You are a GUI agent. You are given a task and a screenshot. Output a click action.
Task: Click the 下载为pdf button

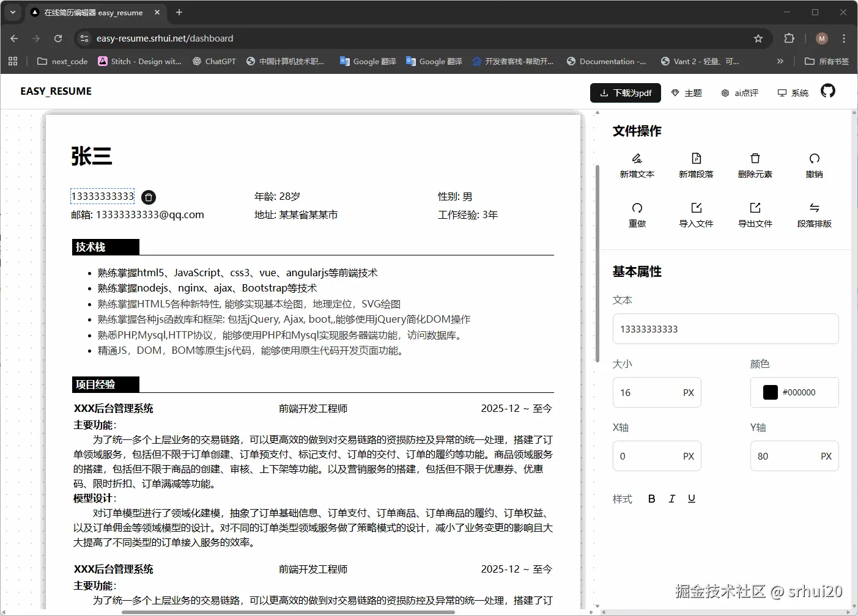click(x=626, y=93)
